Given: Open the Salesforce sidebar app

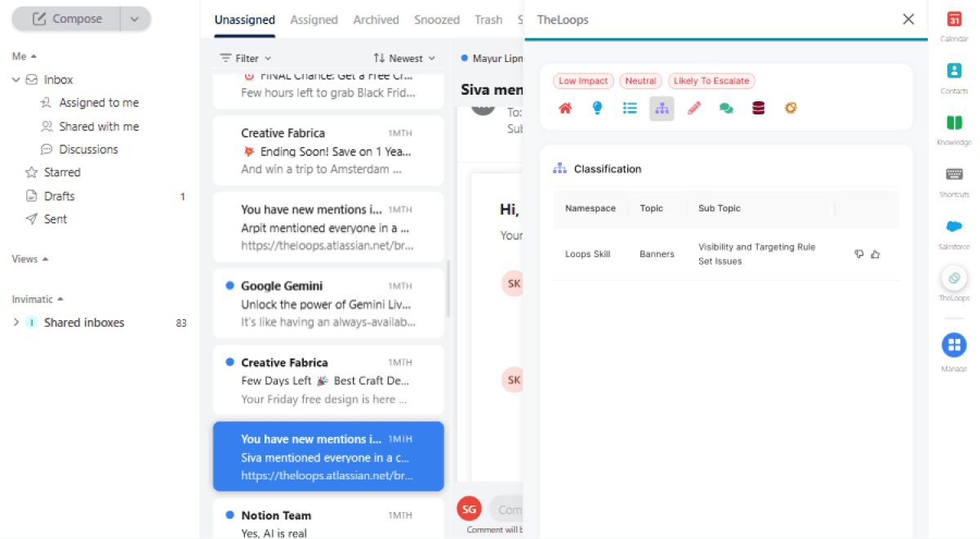Looking at the screenshot, I should 954,226.
